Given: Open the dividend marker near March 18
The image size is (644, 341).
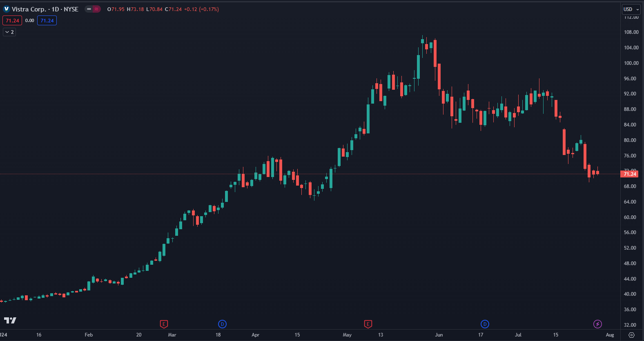Looking at the screenshot, I should [x=222, y=324].
